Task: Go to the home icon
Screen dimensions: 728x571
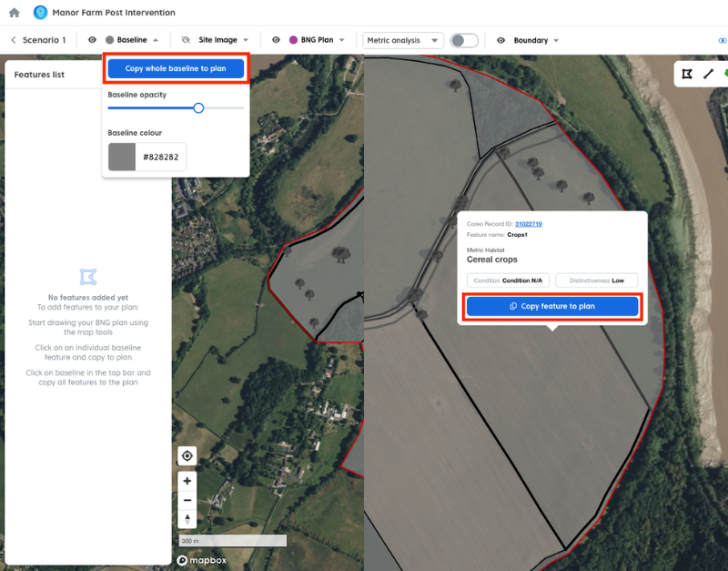Action: tap(14, 13)
